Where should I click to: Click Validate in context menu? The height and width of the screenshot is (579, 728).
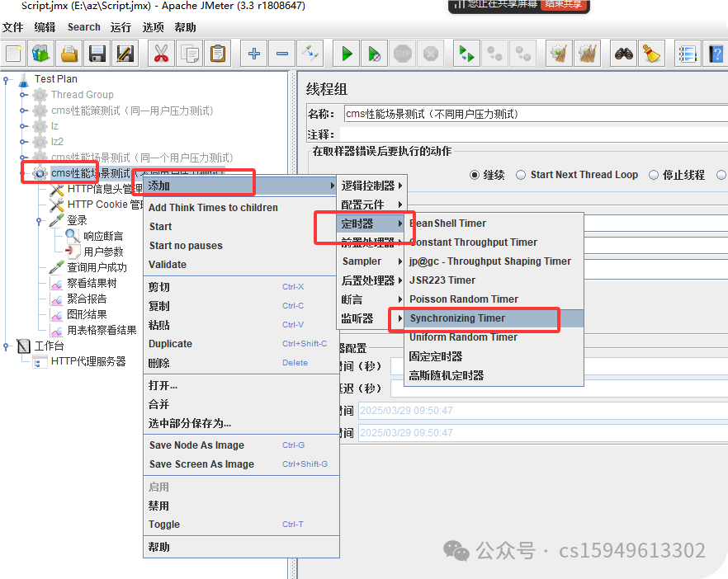pos(241,265)
